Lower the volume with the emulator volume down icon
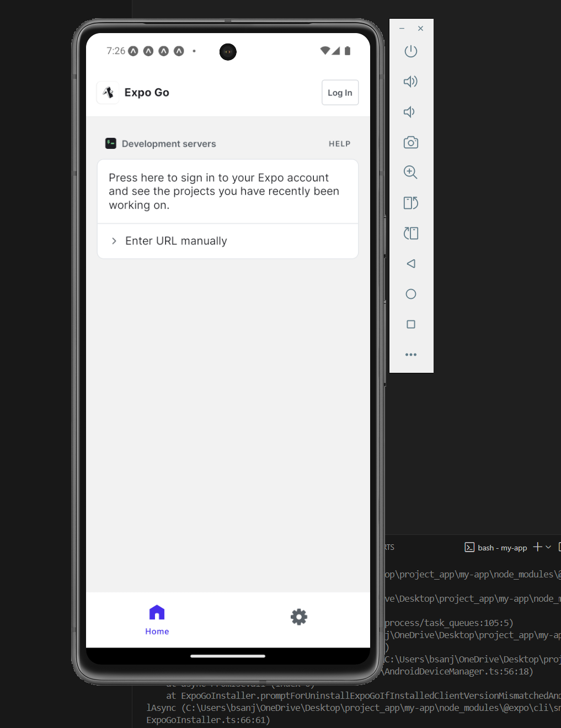This screenshot has height=728, width=561. [x=409, y=112]
